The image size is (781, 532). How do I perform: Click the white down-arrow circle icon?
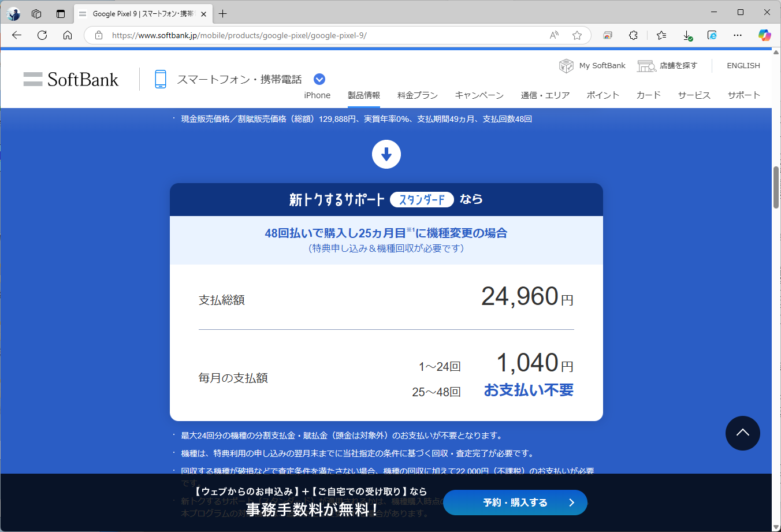(x=386, y=154)
